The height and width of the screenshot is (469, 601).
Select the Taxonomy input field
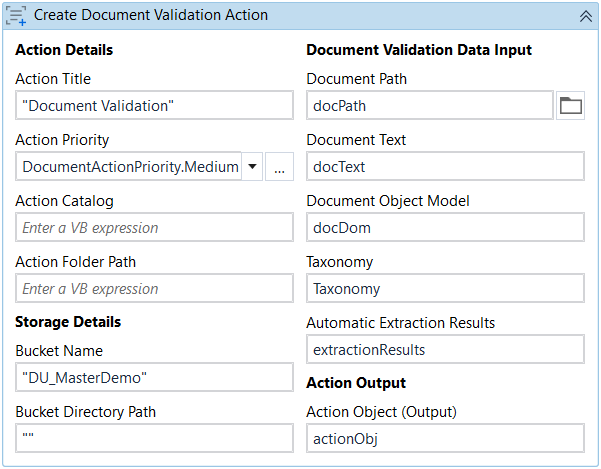tap(445, 289)
